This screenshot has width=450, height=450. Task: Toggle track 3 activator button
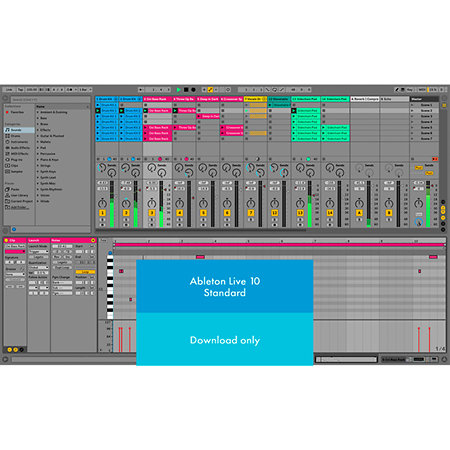click(152, 213)
